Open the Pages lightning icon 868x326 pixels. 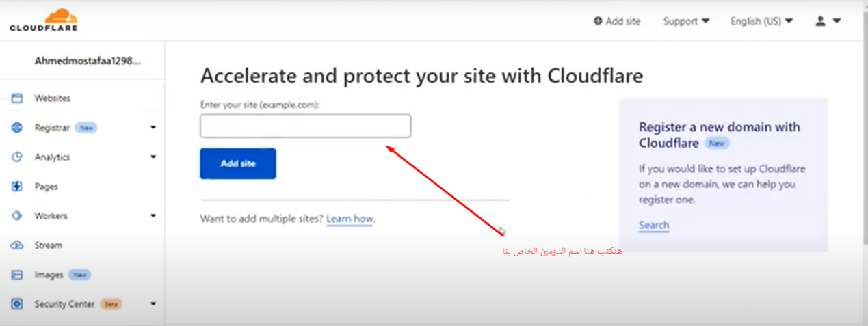tap(18, 187)
